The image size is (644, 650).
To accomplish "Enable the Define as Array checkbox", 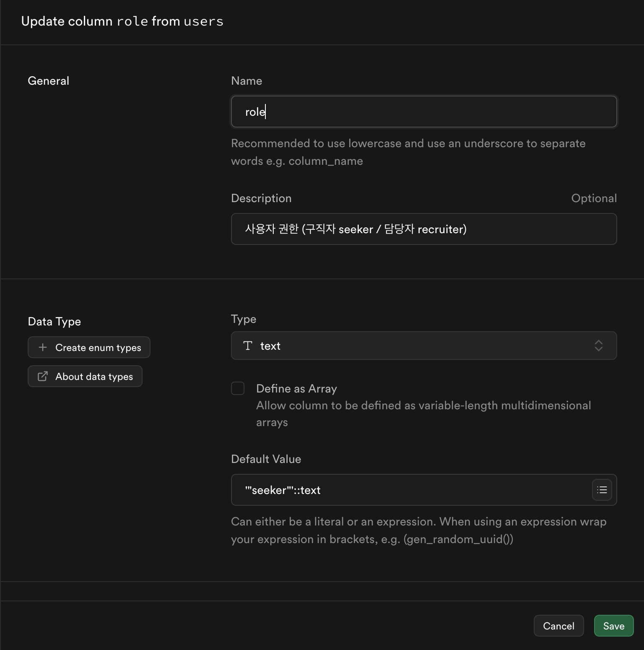I will point(238,388).
